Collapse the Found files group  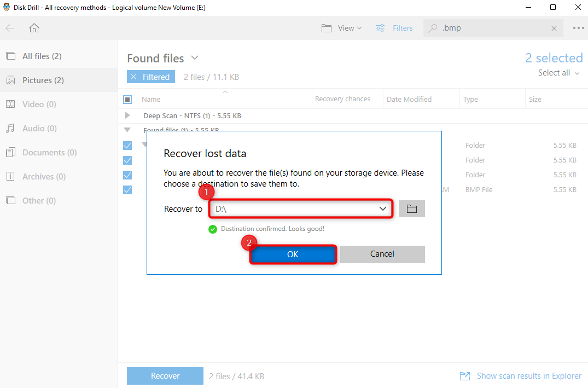click(127, 130)
